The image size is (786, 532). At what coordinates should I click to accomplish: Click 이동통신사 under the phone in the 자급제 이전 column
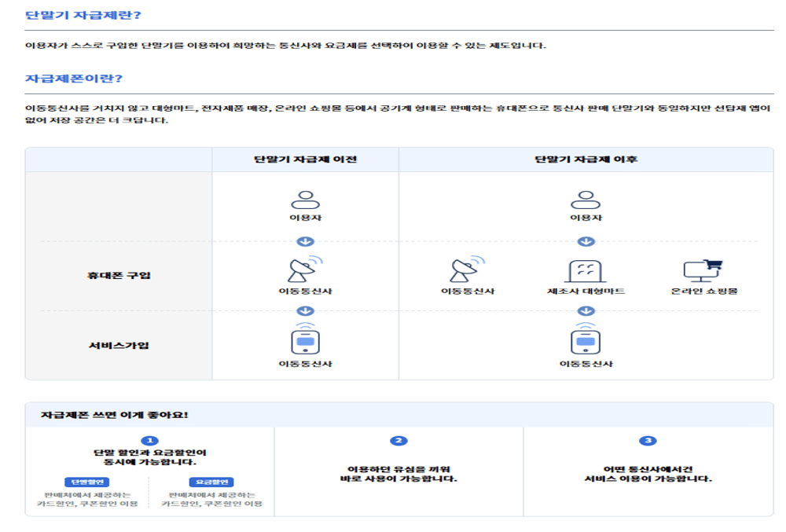point(305,364)
